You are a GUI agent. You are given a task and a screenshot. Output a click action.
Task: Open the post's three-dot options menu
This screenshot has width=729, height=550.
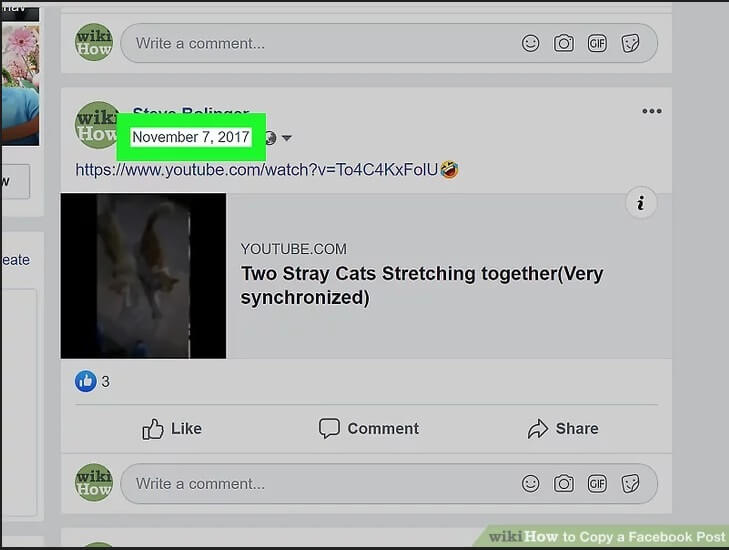click(x=652, y=111)
